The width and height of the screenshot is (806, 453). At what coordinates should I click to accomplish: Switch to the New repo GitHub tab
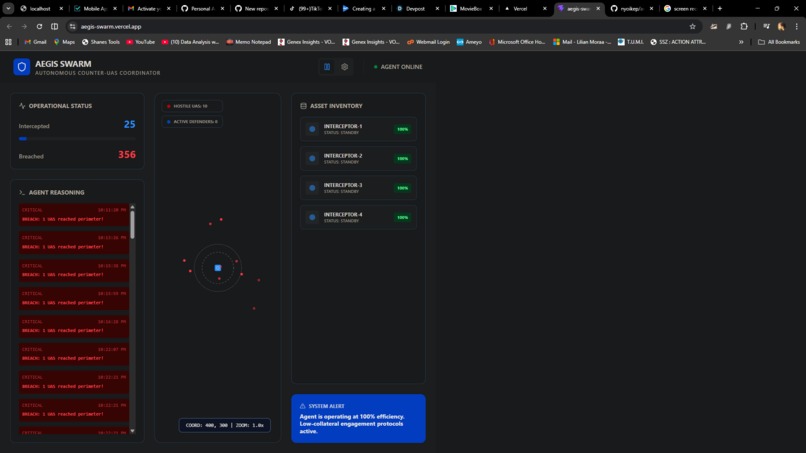pyautogui.click(x=254, y=9)
